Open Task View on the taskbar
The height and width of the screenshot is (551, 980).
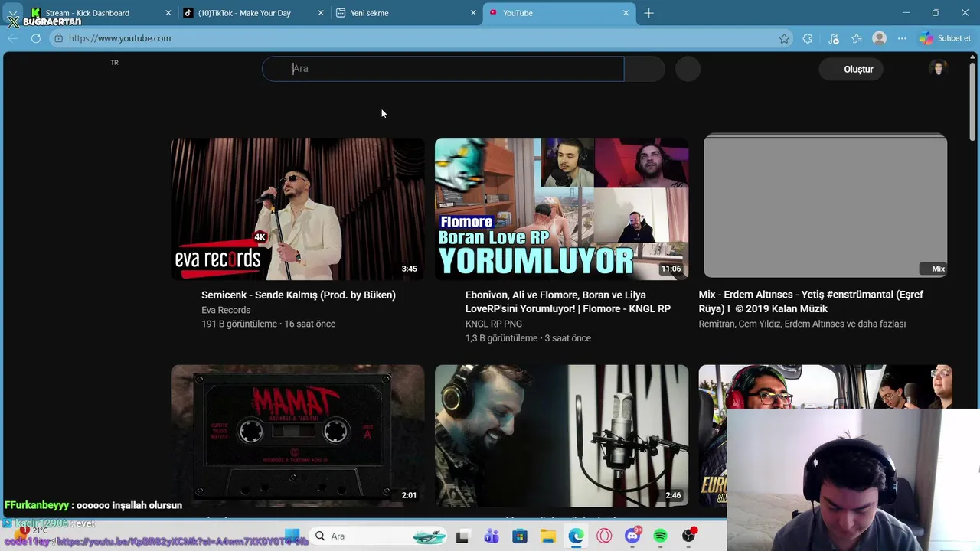click(x=462, y=536)
